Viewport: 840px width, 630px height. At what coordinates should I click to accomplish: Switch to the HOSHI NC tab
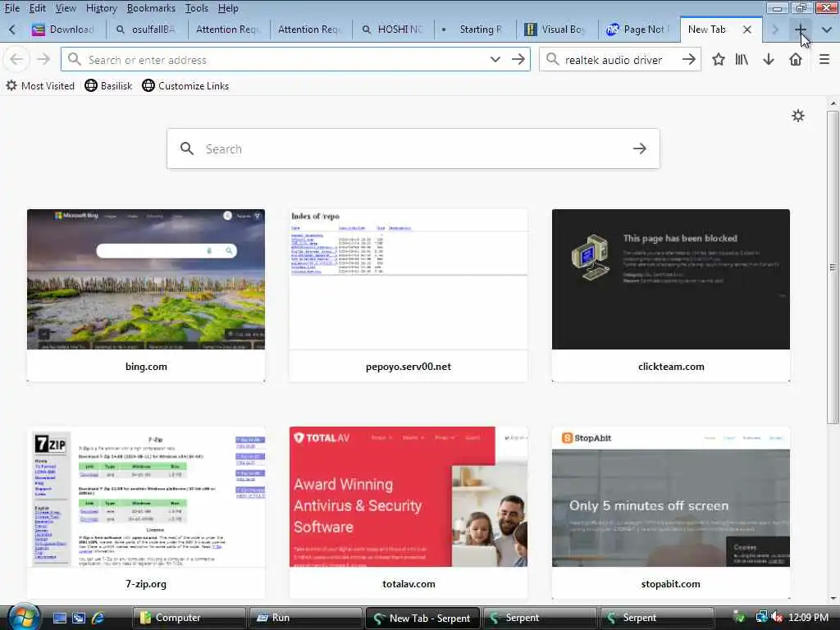click(x=393, y=30)
